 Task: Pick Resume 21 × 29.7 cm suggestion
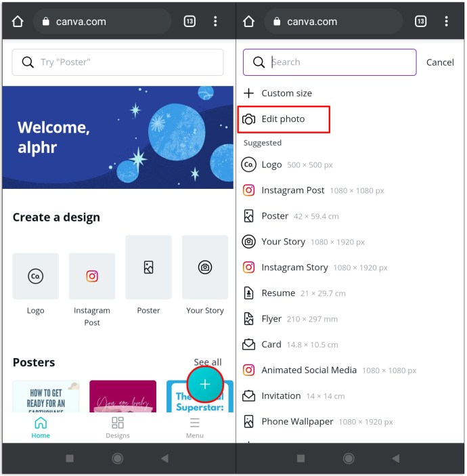[x=294, y=293]
